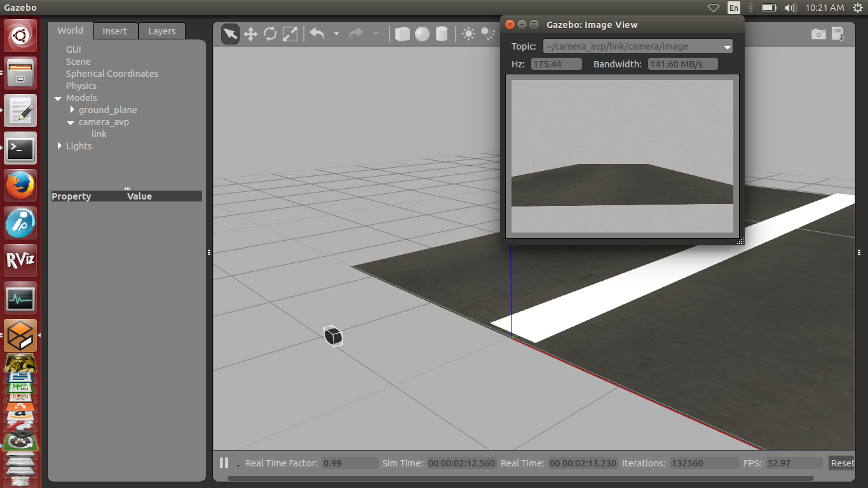Image resolution: width=868 pixels, height=488 pixels.
Task: Activate the arrow selection tool
Action: [x=230, y=34]
